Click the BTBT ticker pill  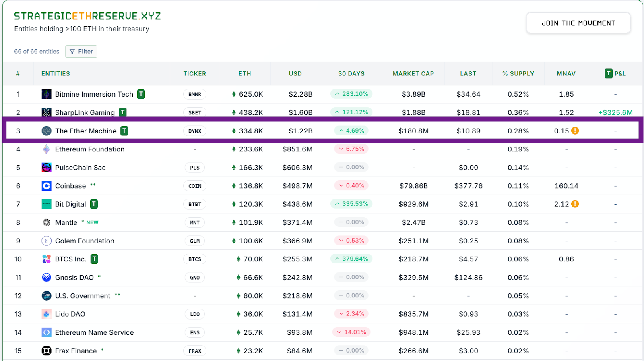tap(195, 204)
